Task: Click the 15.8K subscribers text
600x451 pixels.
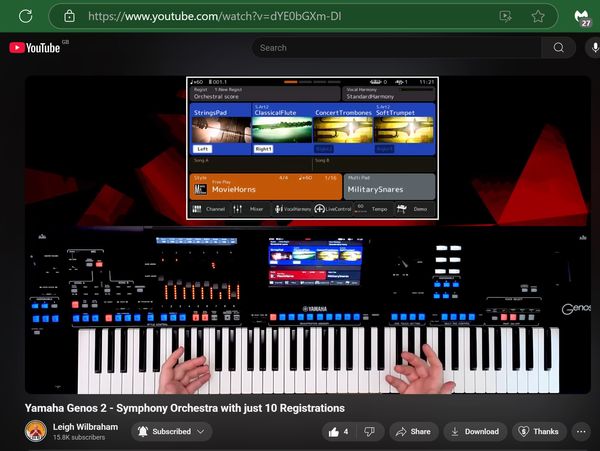Action: [x=79, y=437]
